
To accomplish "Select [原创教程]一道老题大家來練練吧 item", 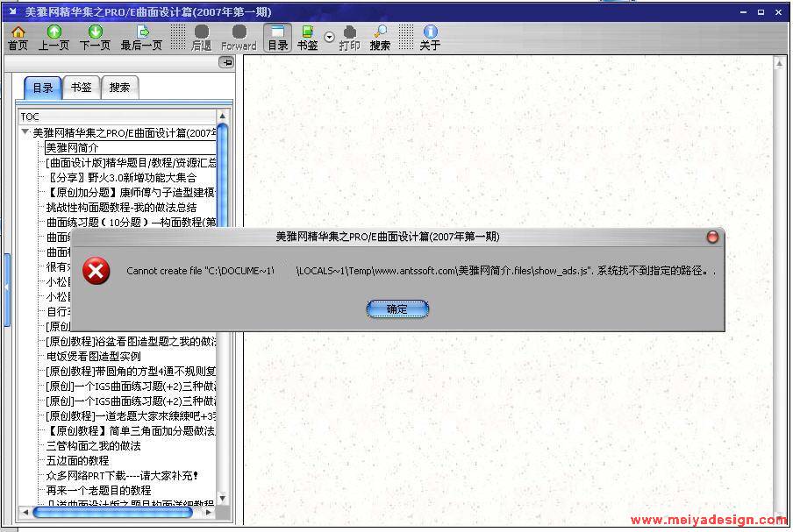I will 131,415.
